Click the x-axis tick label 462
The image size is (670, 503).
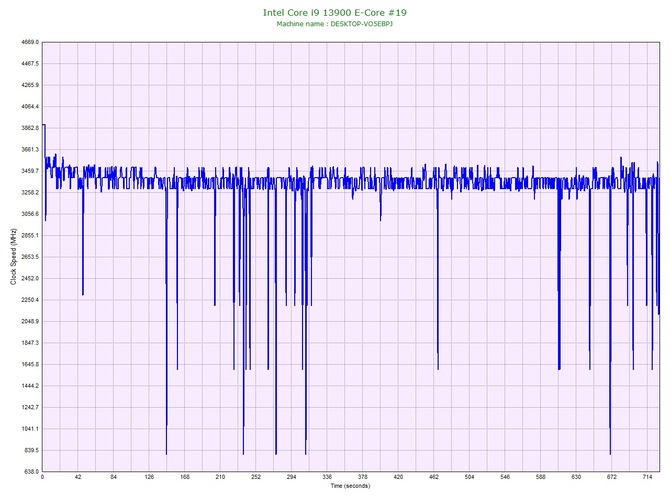coord(434,477)
